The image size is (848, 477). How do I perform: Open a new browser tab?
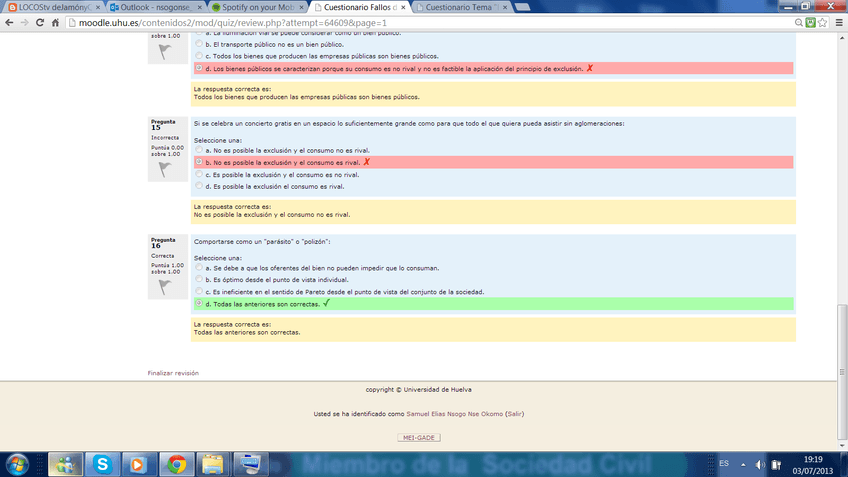[x=522, y=7]
